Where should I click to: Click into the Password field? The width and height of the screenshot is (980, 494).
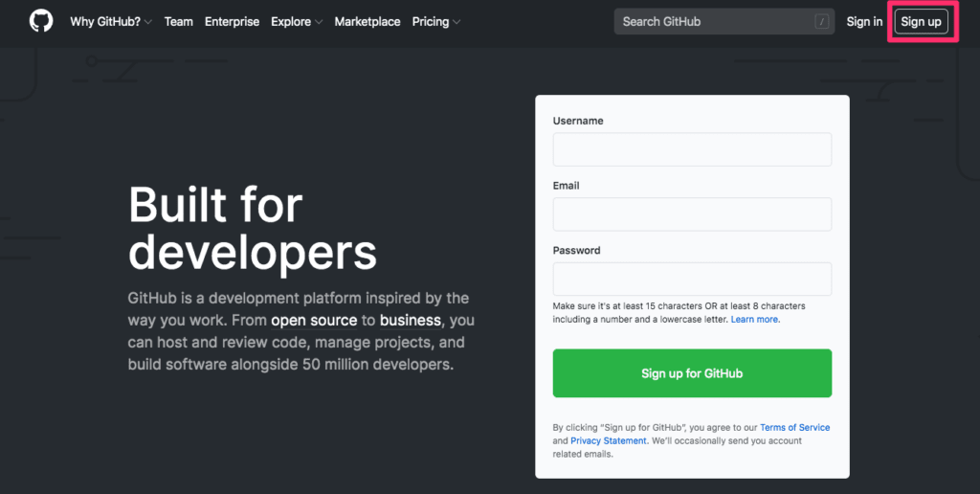[x=692, y=279]
